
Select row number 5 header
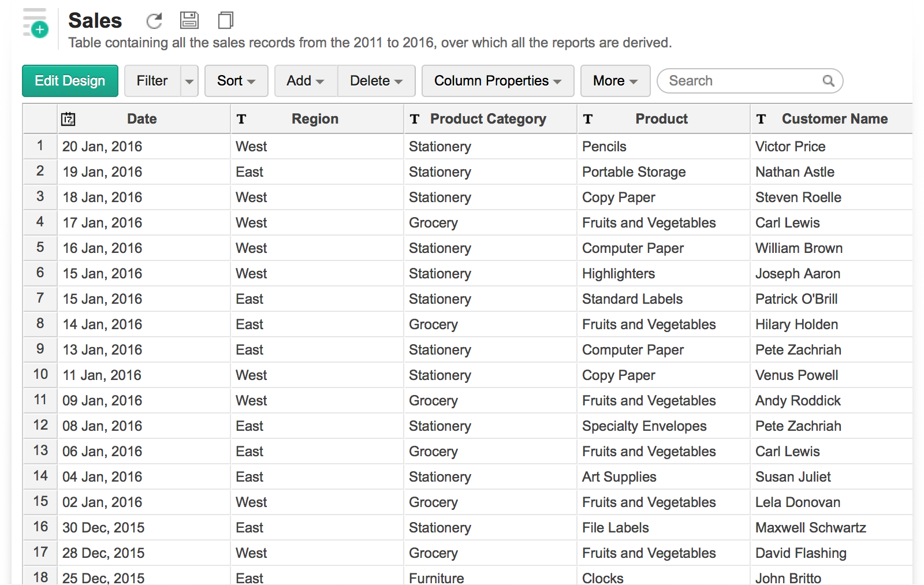pos(40,248)
